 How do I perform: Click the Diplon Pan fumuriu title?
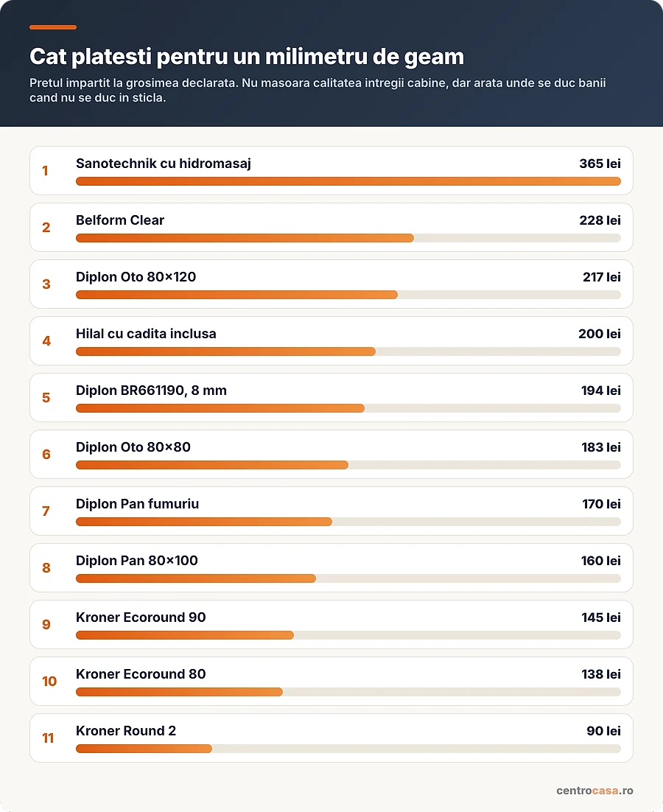[137, 504]
